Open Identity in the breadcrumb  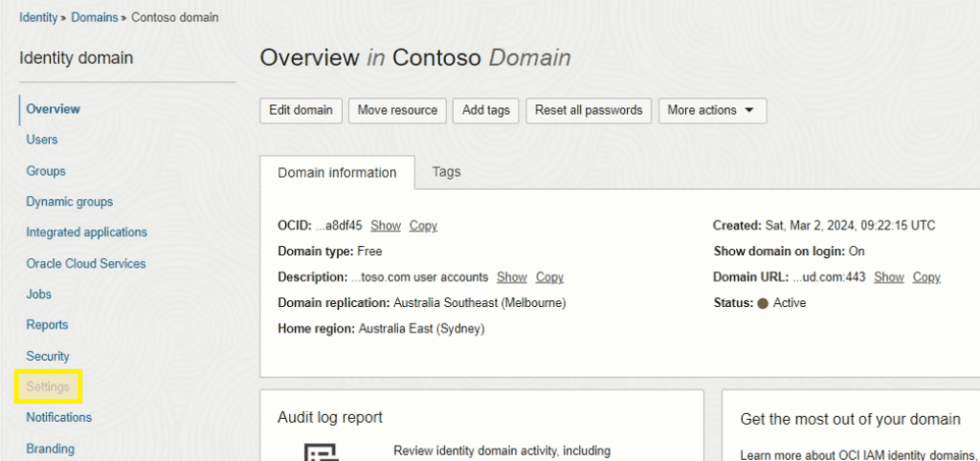(38, 17)
